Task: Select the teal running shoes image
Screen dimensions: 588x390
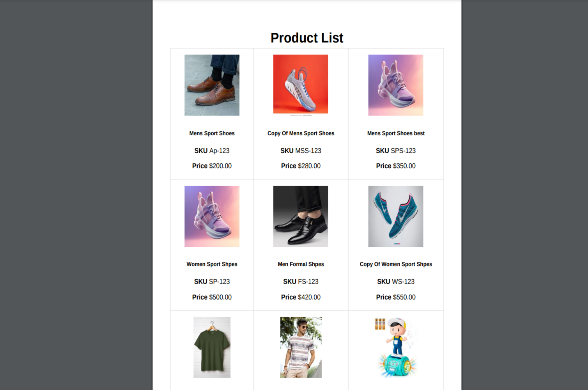Action: click(x=396, y=216)
